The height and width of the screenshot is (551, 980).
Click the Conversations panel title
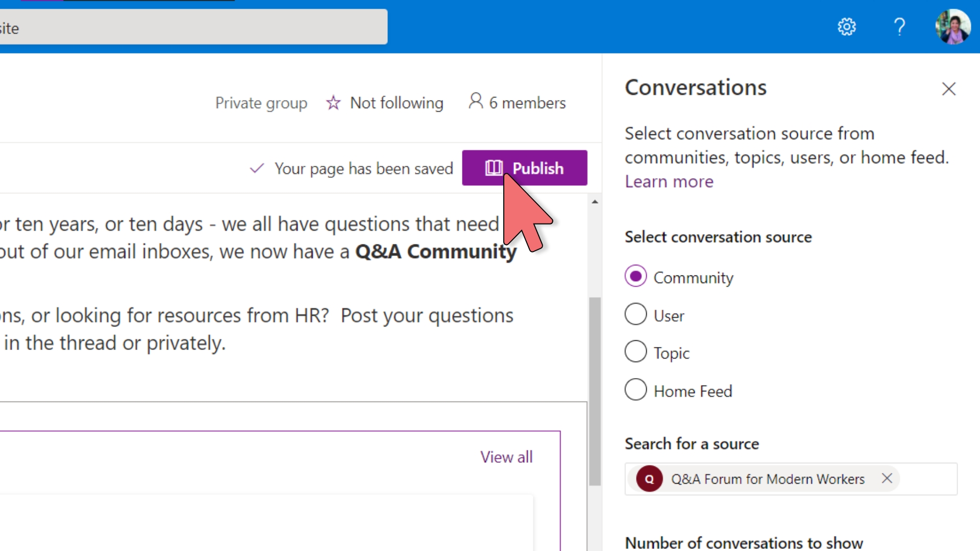(696, 86)
